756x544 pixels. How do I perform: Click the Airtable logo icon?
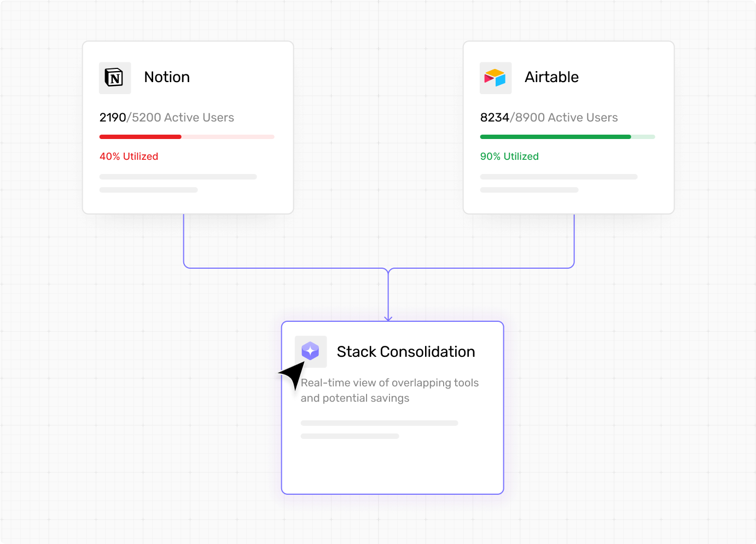[x=496, y=78]
